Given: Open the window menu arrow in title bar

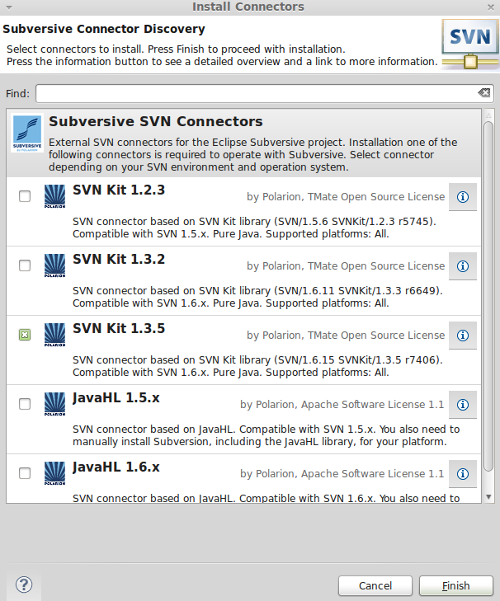Looking at the screenshot, I should coord(9,7).
